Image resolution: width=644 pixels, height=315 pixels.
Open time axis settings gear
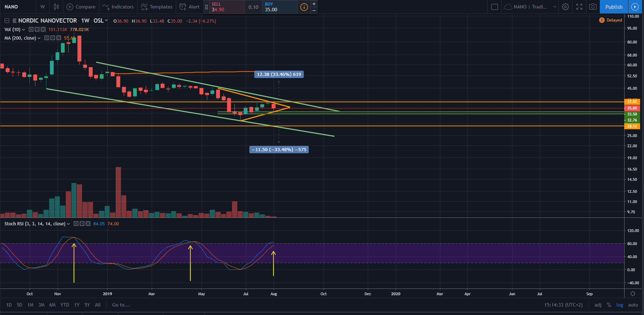(633, 294)
